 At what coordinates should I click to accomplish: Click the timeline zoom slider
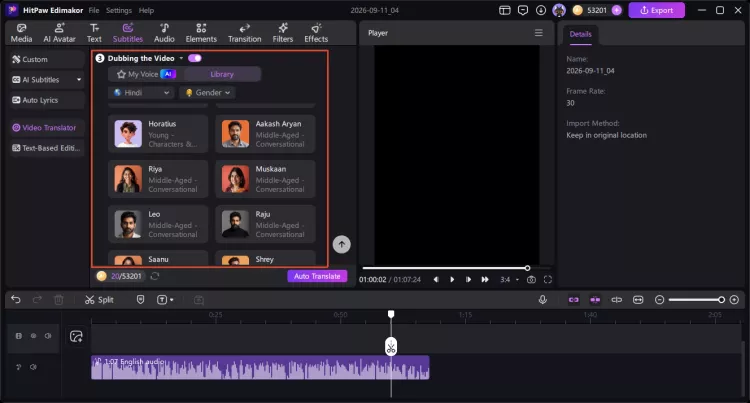(x=697, y=300)
